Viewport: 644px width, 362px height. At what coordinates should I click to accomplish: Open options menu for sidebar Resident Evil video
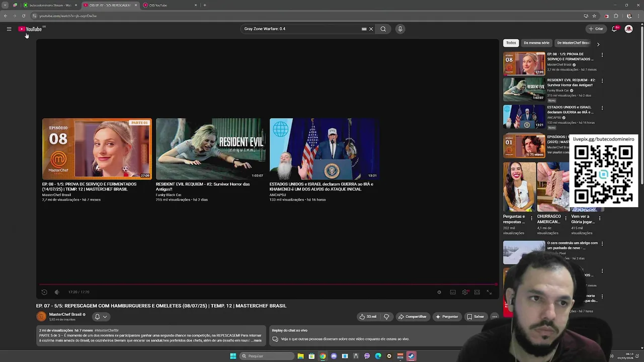[602, 81]
